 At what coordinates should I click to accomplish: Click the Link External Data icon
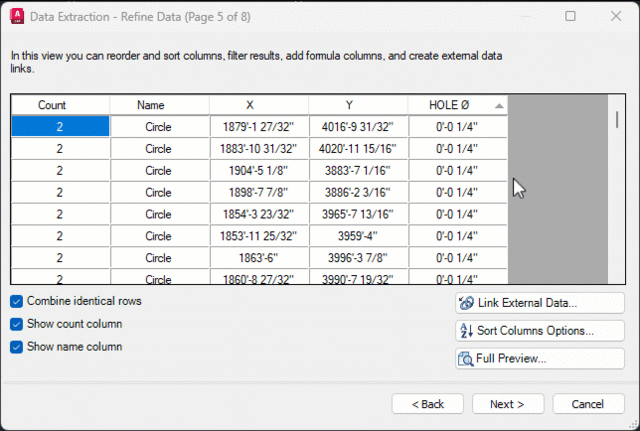coord(466,303)
